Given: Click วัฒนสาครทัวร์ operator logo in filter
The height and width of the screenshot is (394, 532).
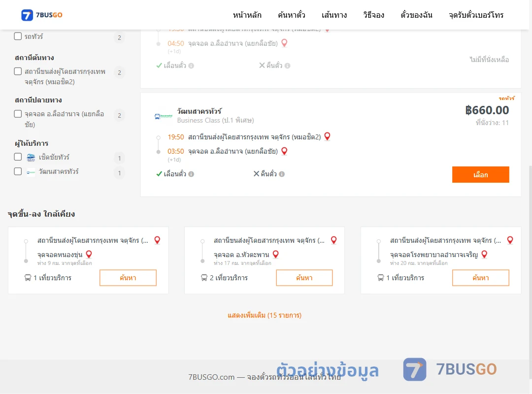Looking at the screenshot, I should (x=31, y=172).
